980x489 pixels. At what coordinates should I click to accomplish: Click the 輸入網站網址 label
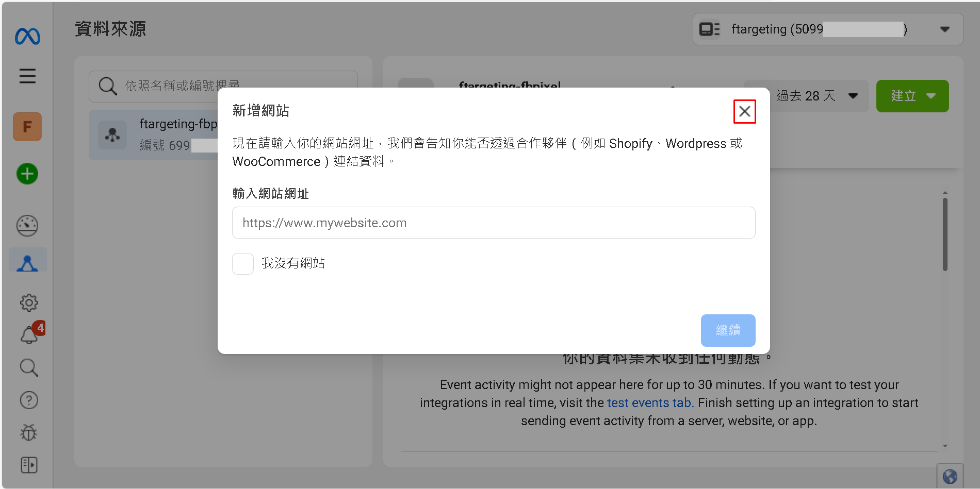click(x=270, y=194)
